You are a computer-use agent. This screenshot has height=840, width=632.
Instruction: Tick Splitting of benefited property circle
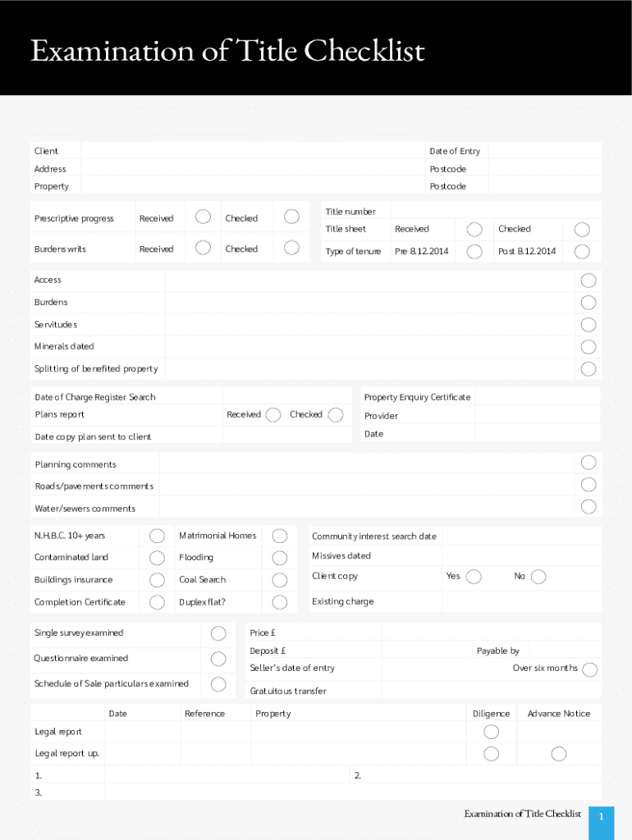point(588,369)
